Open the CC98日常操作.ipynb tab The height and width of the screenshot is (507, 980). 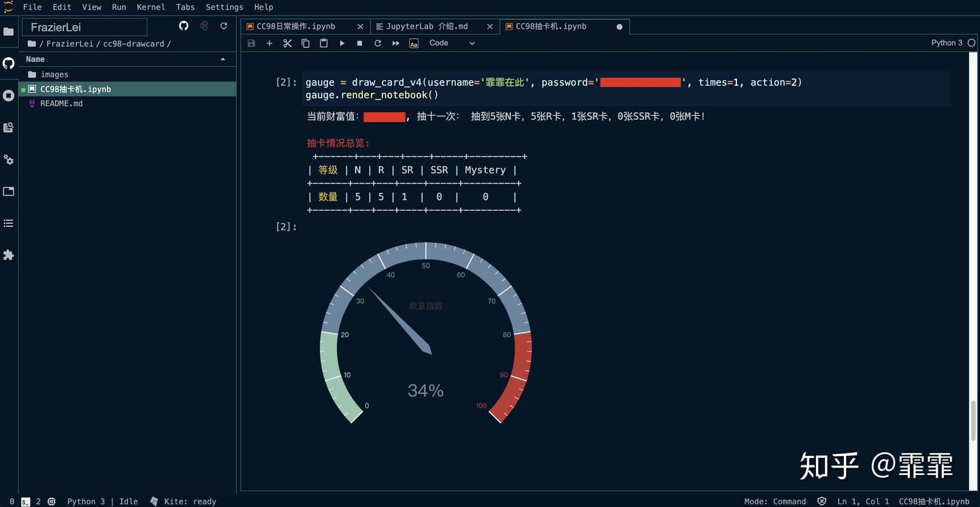point(297,26)
